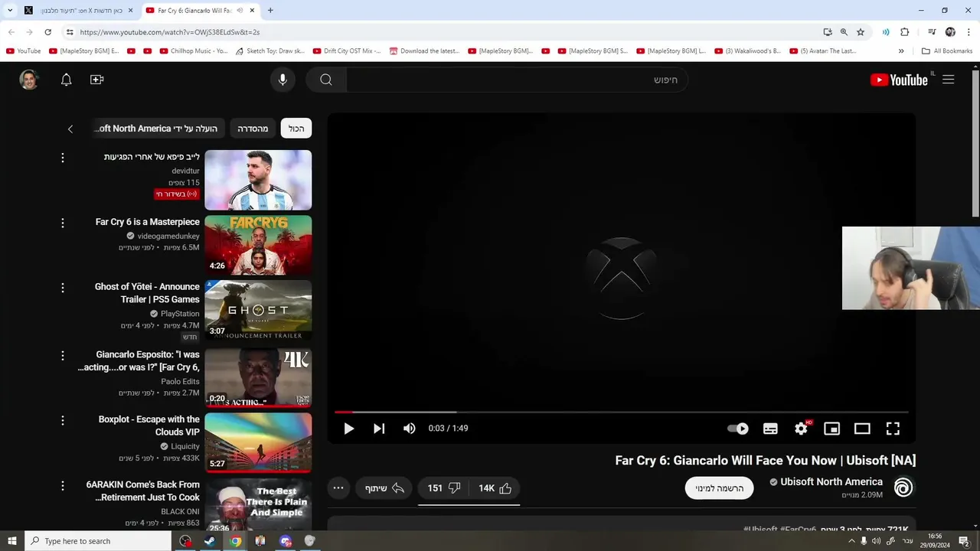Open the player settings gear
The height and width of the screenshot is (551, 980).
tap(801, 429)
